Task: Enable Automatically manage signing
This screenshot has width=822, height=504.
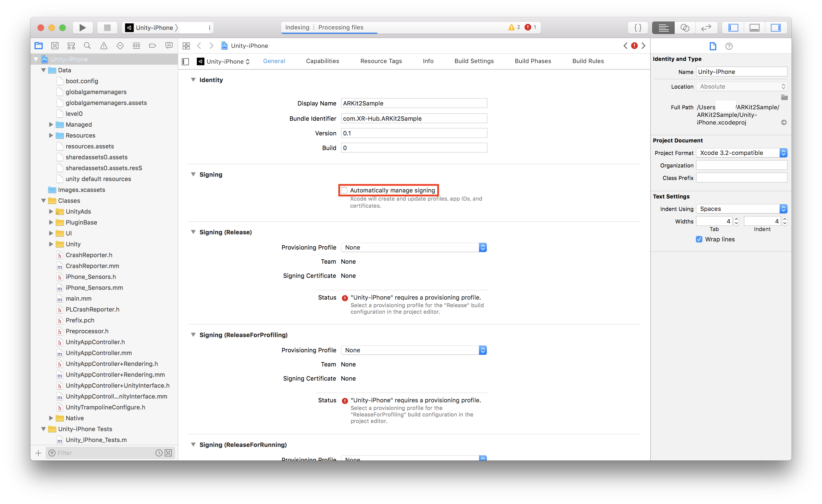Action: 344,191
